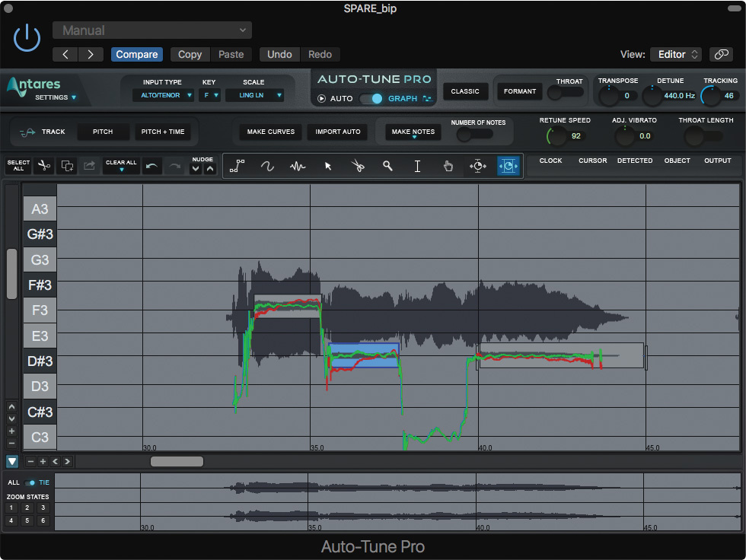The image size is (746, 560).
Task: Grab the Hand scroll tool
Action: pyautogui.click(x=448, y=166)
